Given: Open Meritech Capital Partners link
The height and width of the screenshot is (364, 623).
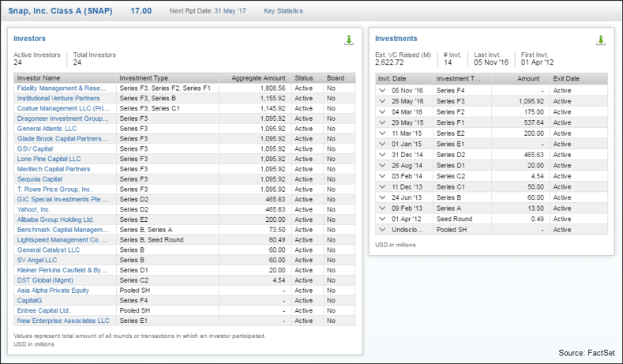Looking at the screenshot, I should [54, 169].
